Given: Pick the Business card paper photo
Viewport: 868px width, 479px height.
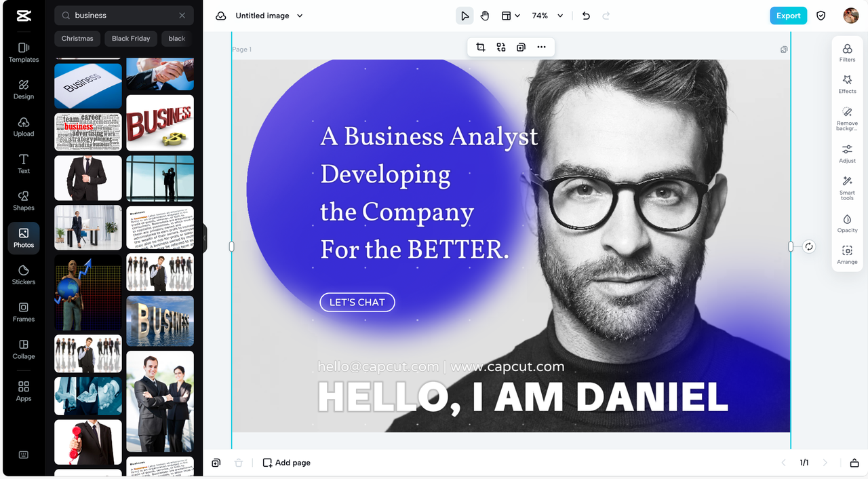Looking at the screenshot, I should point(88,85).
